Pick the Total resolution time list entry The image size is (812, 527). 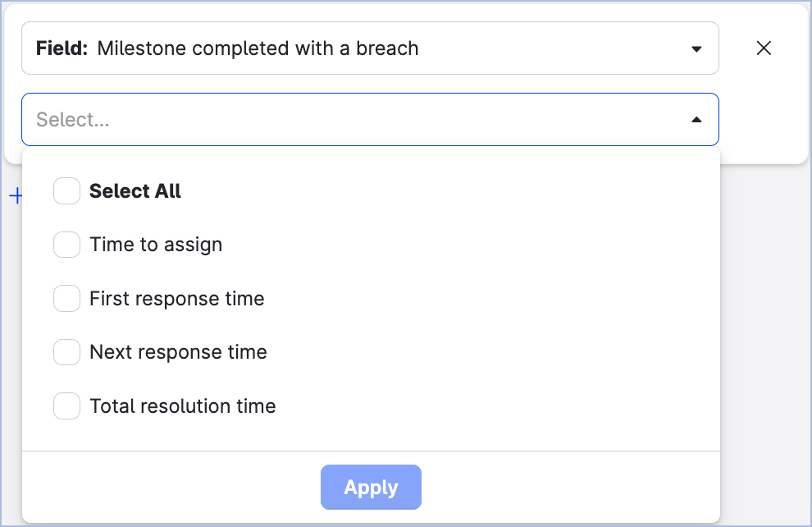click(x=183, y=406)
